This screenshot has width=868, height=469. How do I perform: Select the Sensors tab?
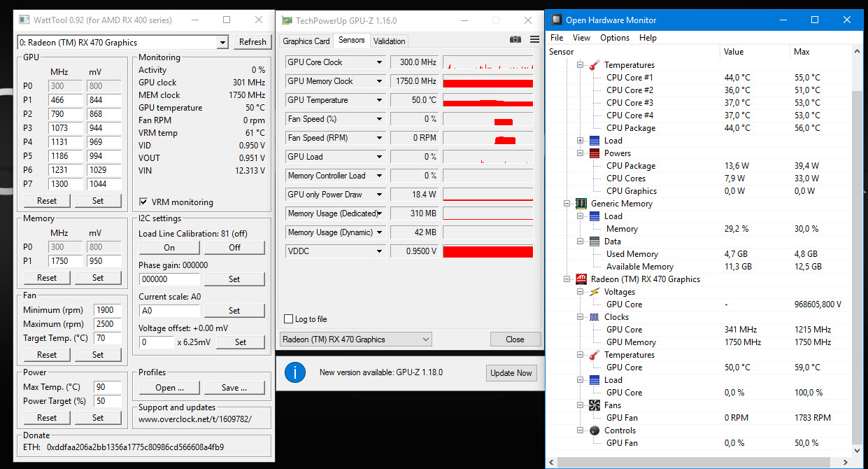(x=351, y=40)
